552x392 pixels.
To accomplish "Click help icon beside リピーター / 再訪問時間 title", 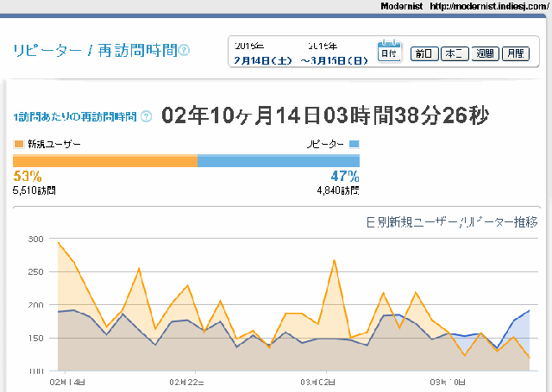I will [x=184, y=50].
